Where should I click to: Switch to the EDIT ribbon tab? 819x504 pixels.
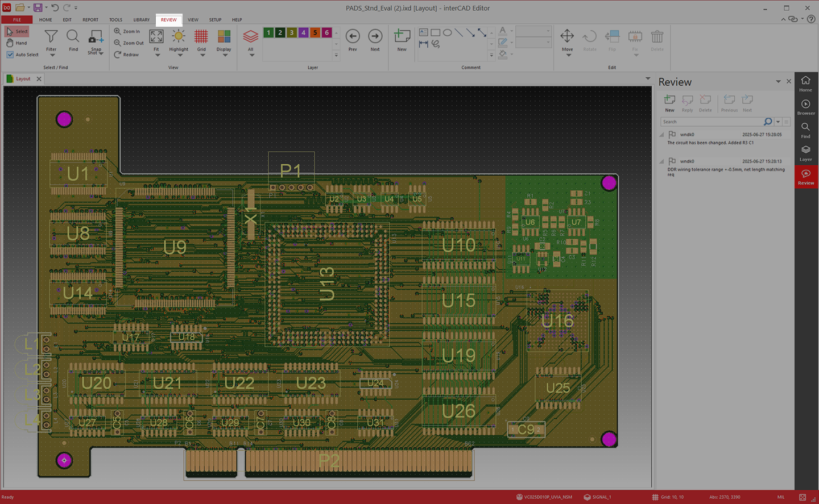(x=67, y=20)
